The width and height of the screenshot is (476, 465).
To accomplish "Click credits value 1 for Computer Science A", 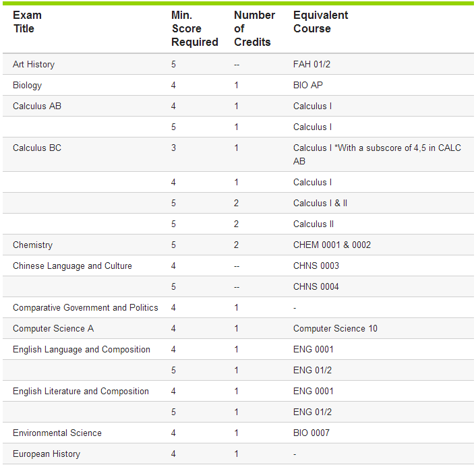I will [236, 328].
